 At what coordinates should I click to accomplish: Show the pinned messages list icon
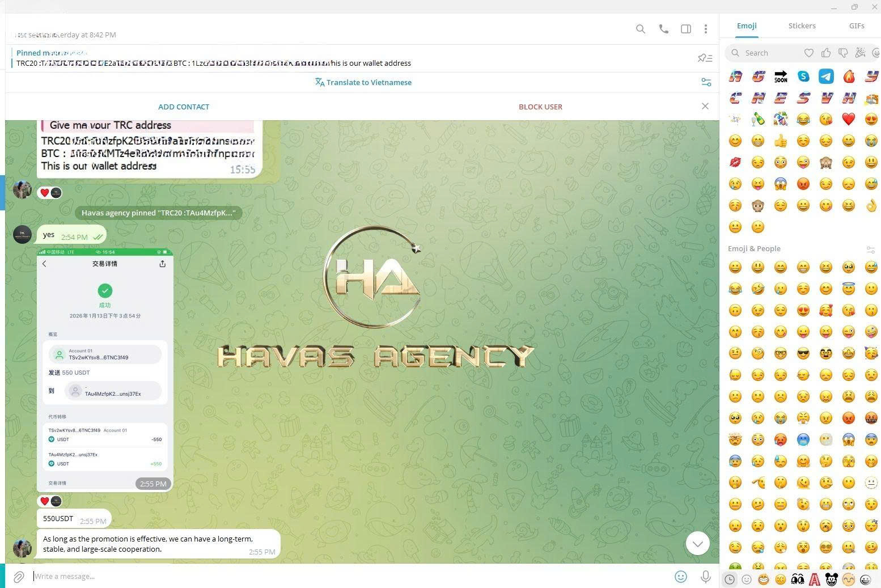[x=705, y=58]
